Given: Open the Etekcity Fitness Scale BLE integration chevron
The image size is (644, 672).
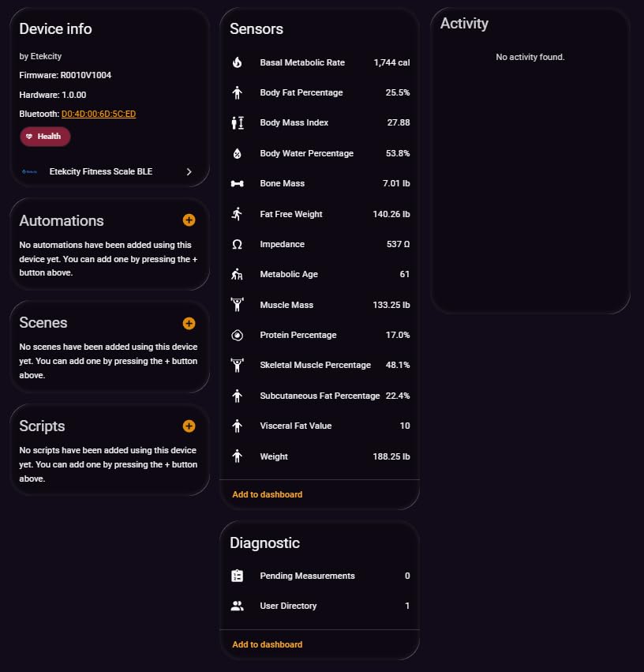Looking at the screenshot, I should coord(189,171).
